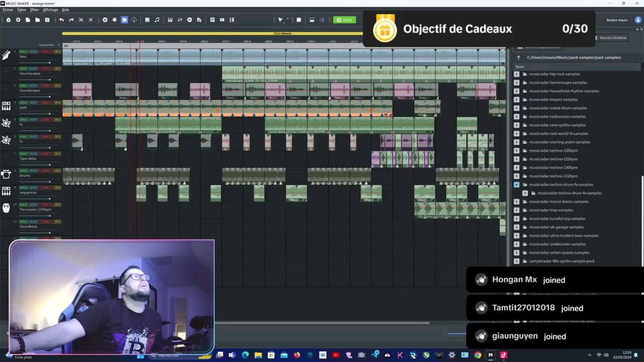
Task: Cut selected object with scissors icon
Action: coord(81,20)
